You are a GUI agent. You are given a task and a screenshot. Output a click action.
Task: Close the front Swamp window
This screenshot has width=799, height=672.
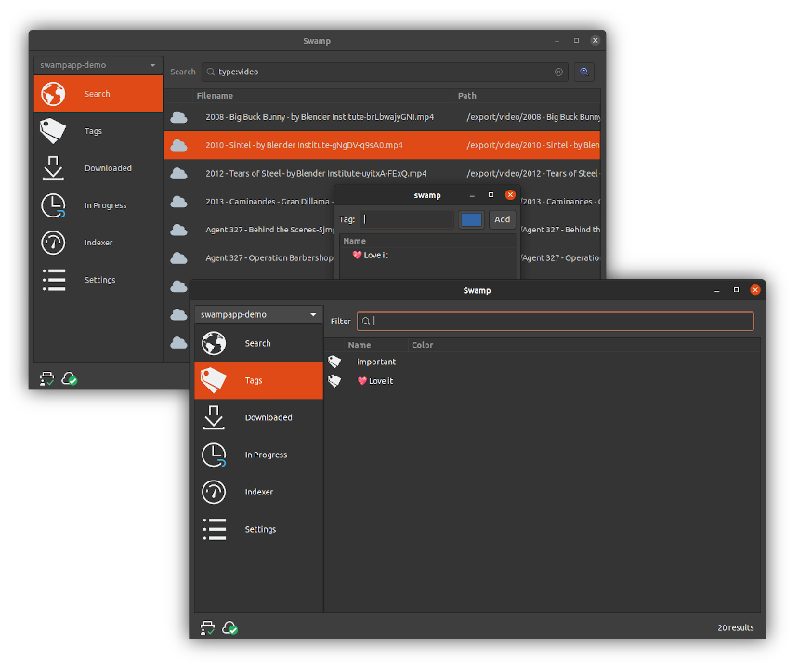click(755, 290)
